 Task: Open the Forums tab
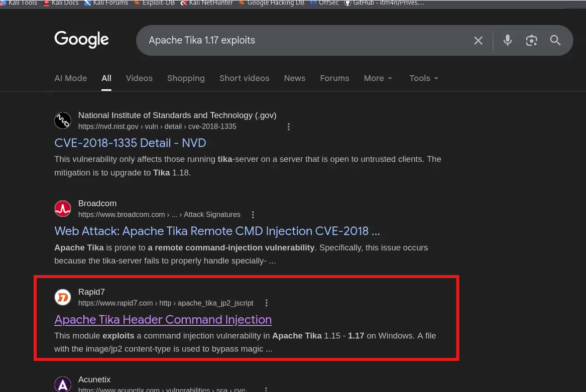[334, 78]
